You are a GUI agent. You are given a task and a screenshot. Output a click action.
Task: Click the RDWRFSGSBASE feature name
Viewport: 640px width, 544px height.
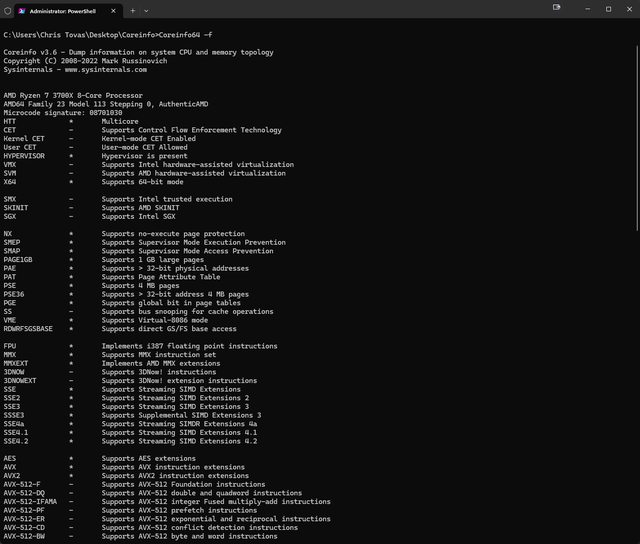(x=28, y=328)
